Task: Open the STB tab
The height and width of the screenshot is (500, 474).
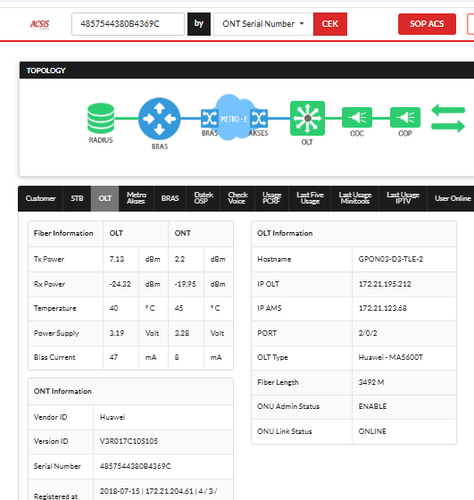Action: (x=77, y=198)
